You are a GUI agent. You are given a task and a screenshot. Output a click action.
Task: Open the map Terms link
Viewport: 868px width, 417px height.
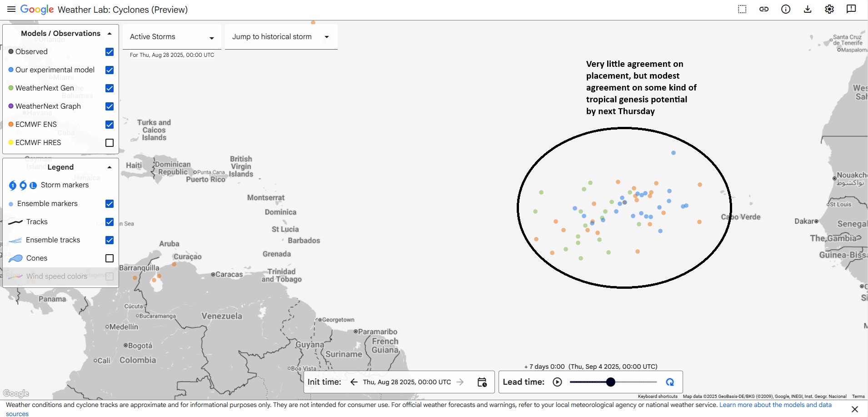pos(858,397)
